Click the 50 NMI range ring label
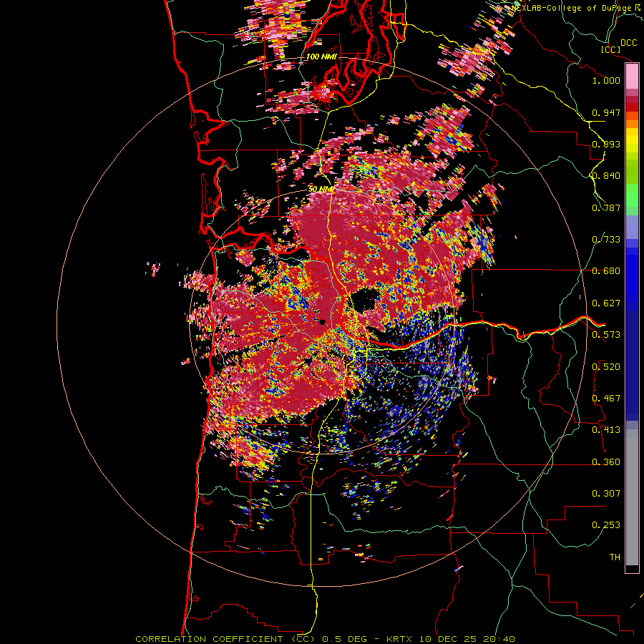The width and height of the screenshot is (644, 644). coord(321,190)
